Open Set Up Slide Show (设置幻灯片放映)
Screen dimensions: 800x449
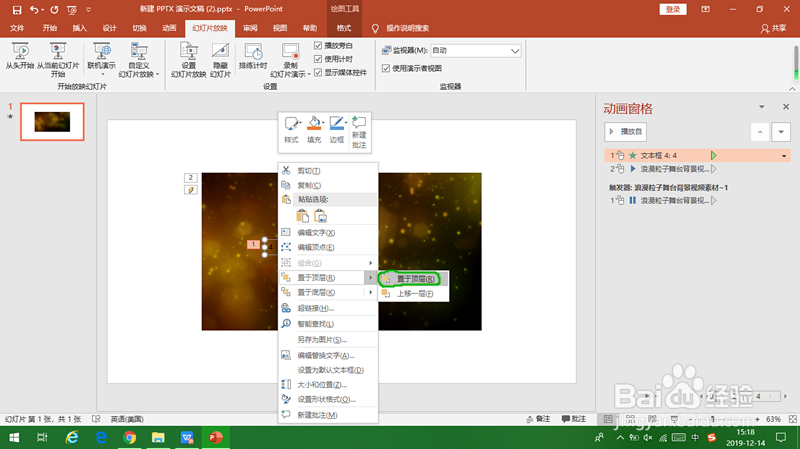point(188,60)
